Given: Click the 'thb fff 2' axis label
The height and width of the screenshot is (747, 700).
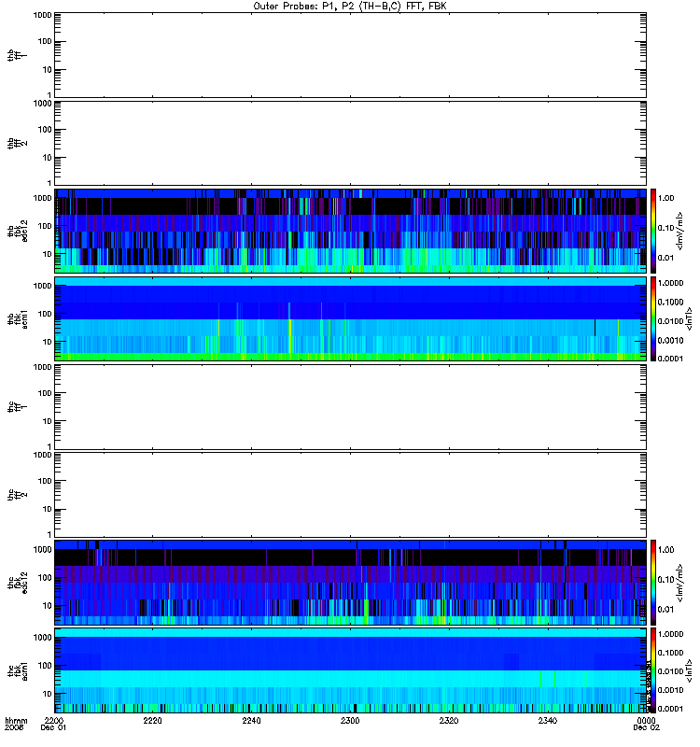Looking at the screenshot, I should 18,144.
